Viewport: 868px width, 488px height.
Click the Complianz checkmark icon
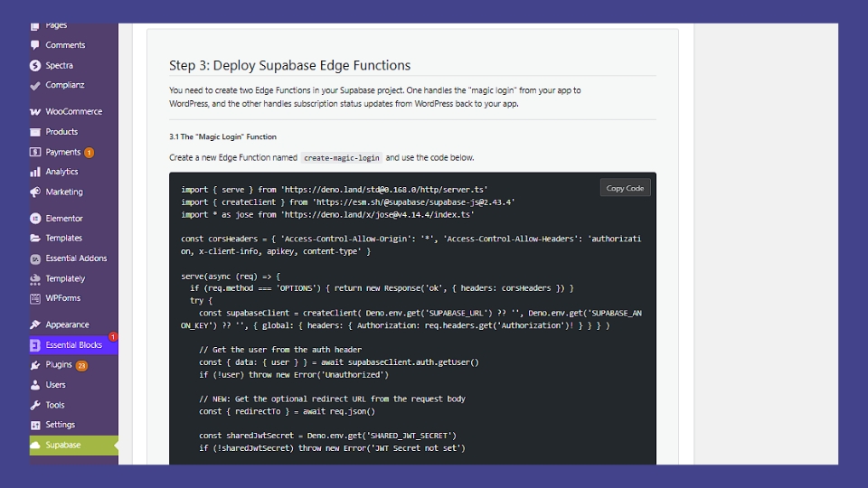pos(35,85)
